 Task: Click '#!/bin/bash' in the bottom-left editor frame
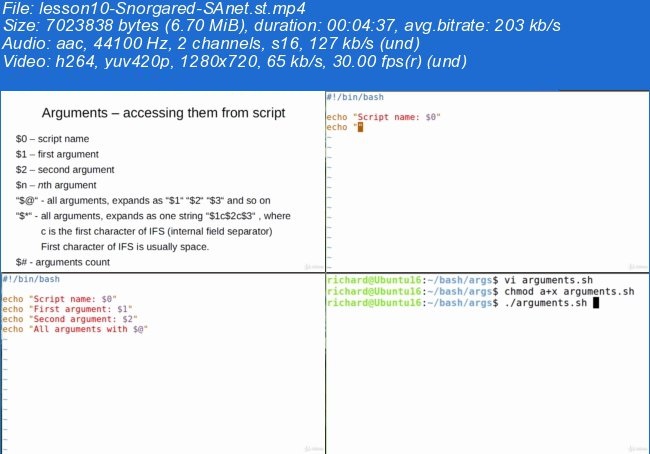pos(31,279)
